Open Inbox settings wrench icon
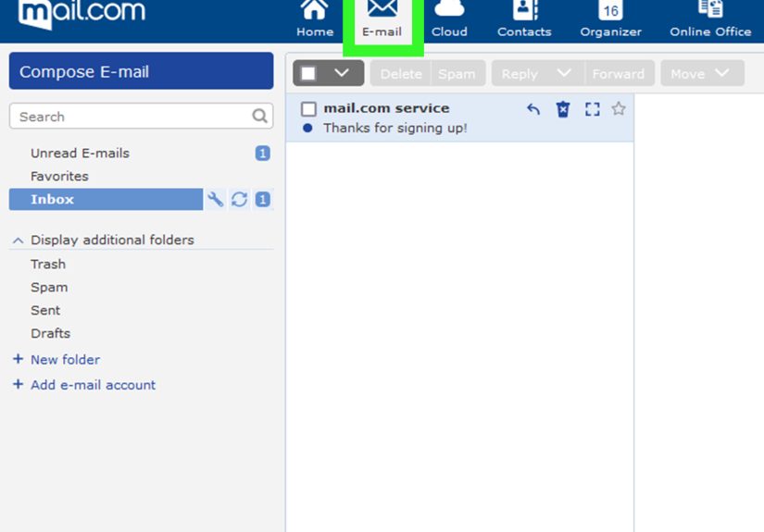 coord(216,200)
